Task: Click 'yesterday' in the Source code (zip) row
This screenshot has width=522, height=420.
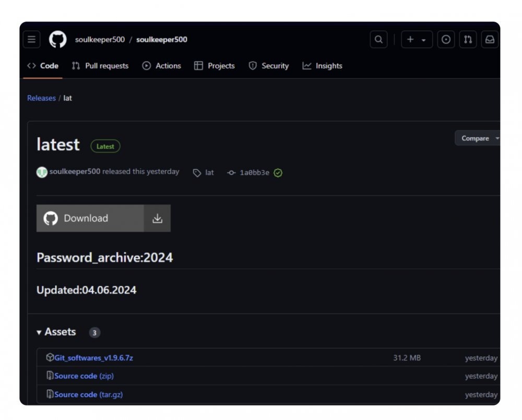Action: tap(481, 376)
